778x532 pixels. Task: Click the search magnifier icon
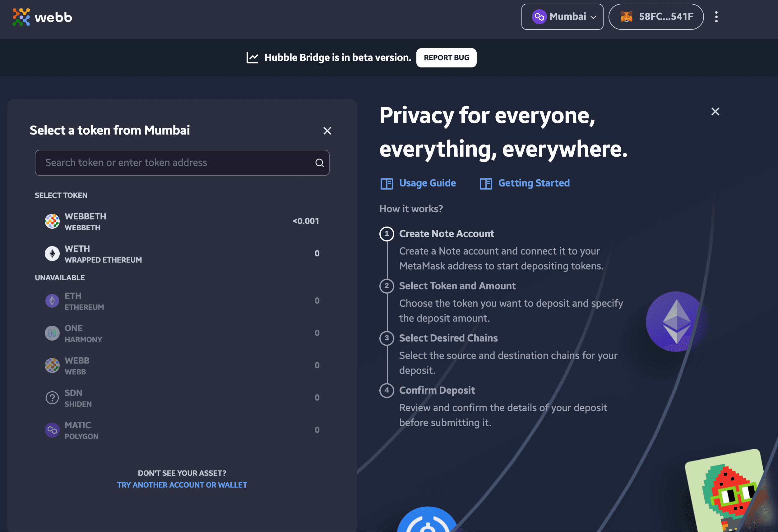point(319,163)
